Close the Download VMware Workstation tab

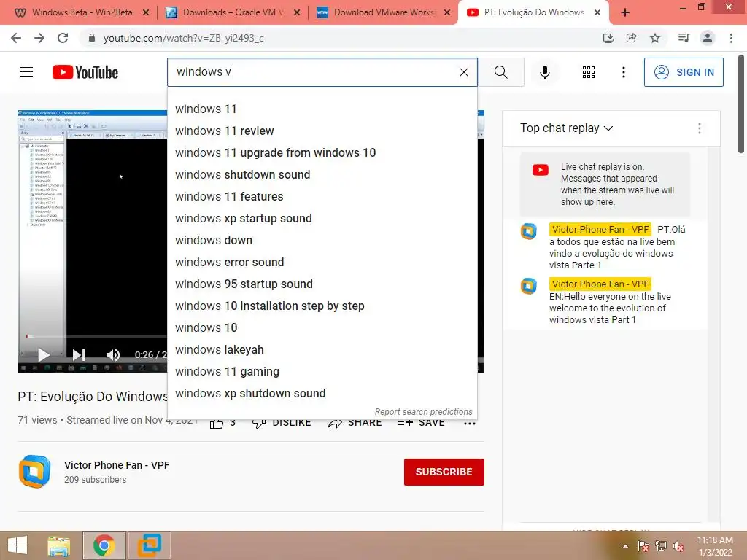click(447, 12)
